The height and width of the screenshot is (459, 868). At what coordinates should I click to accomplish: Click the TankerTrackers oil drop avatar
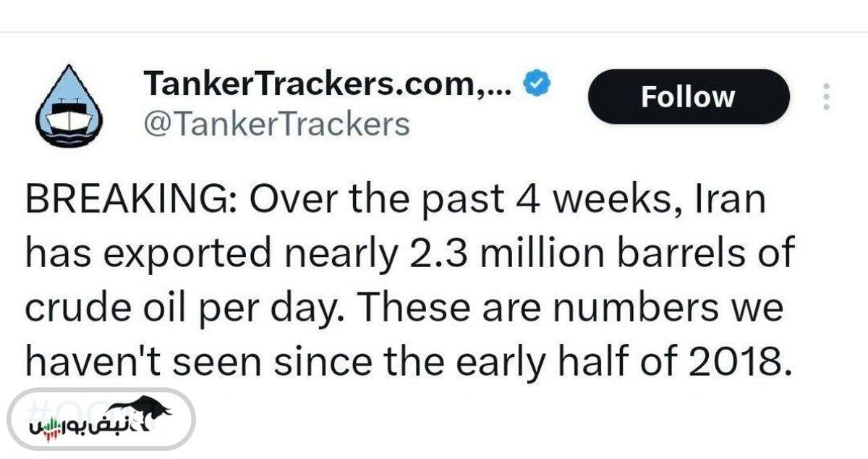pyautogui.click(x=69, y=106)
